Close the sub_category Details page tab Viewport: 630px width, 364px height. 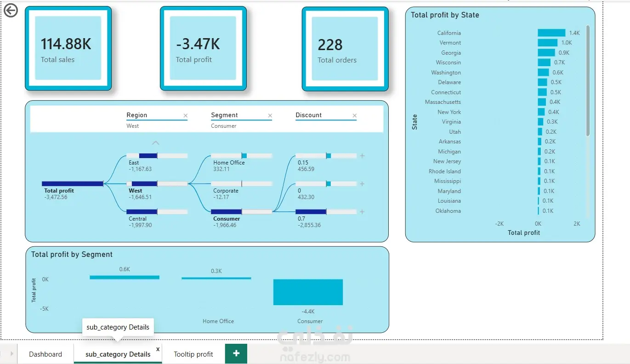(158, 349)
